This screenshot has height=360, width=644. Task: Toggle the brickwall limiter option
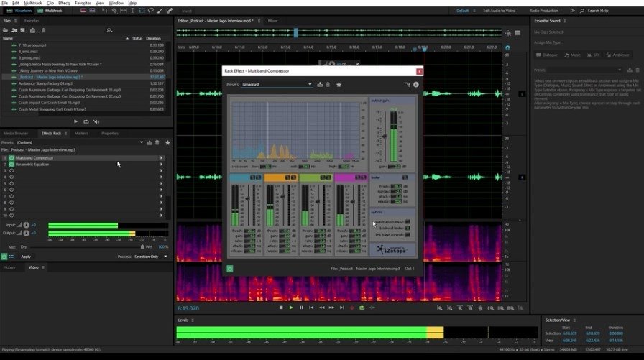[x=408, y=229]
